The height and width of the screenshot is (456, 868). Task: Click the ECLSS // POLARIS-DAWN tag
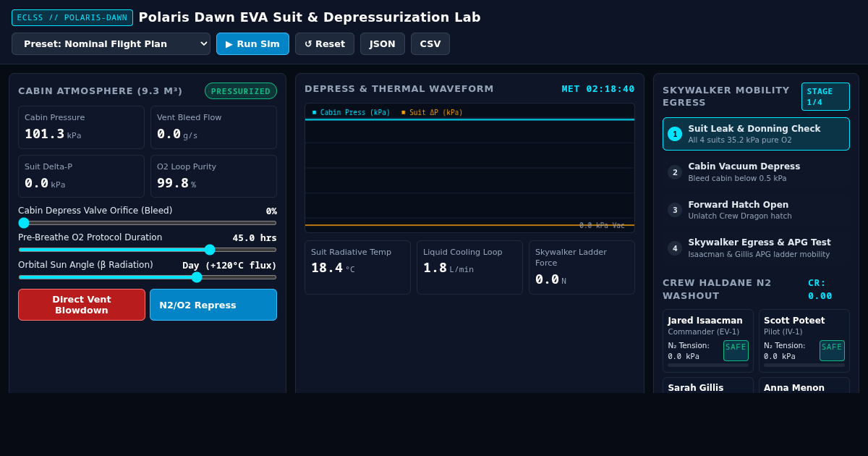point(72,17)
